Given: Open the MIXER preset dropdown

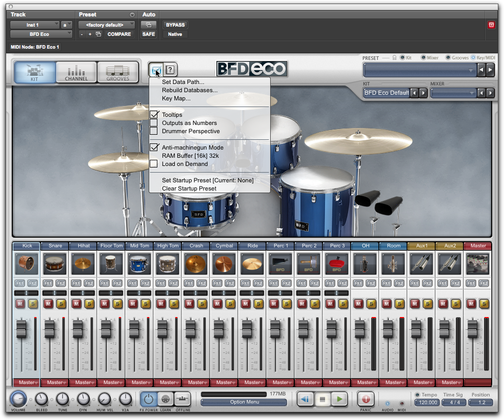Looking at the screenshot, I should [453, 93].
